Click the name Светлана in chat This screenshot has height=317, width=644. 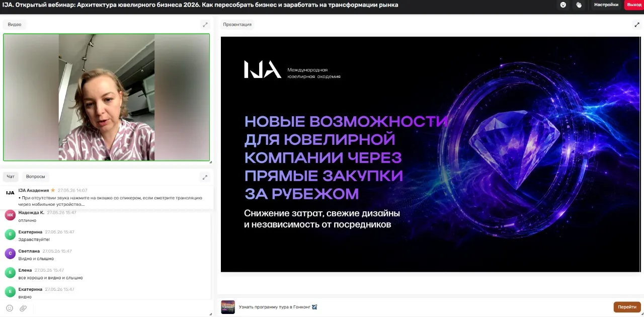(x=29, y=251)
